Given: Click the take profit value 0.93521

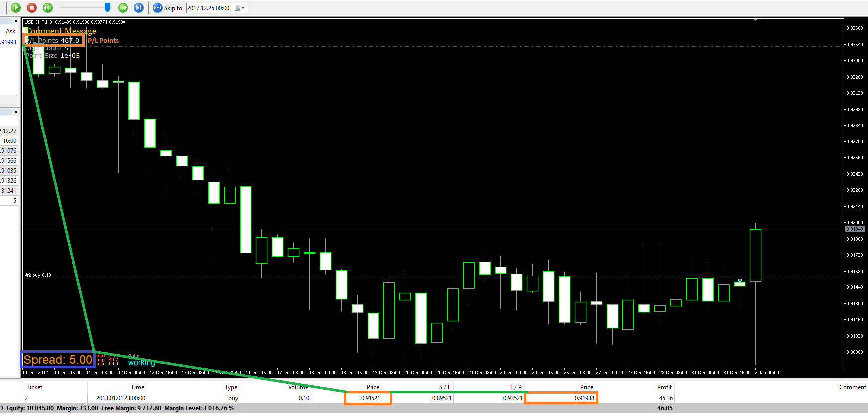Looking at the screenshot, I should point(513,398).
